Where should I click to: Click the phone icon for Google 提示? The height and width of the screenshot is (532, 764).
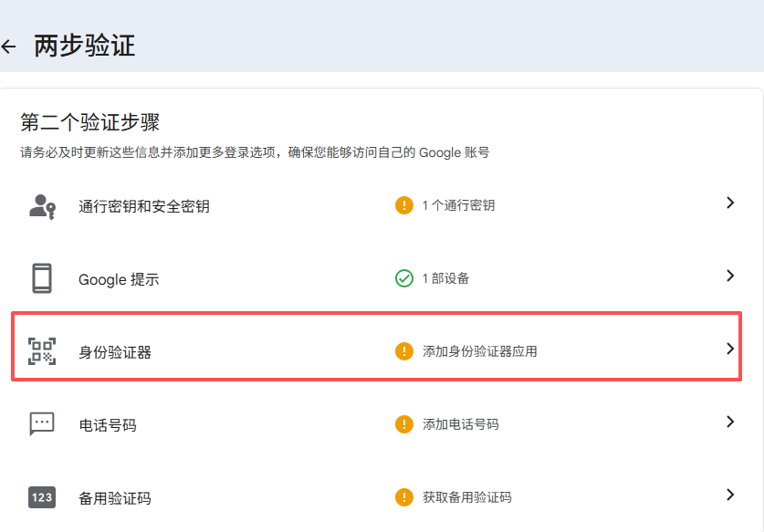pyautogui.click(x=42, y=278)
